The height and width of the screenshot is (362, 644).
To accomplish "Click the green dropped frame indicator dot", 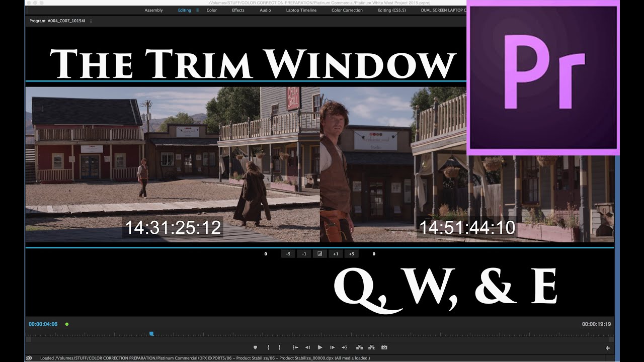I will click(67, 324).
